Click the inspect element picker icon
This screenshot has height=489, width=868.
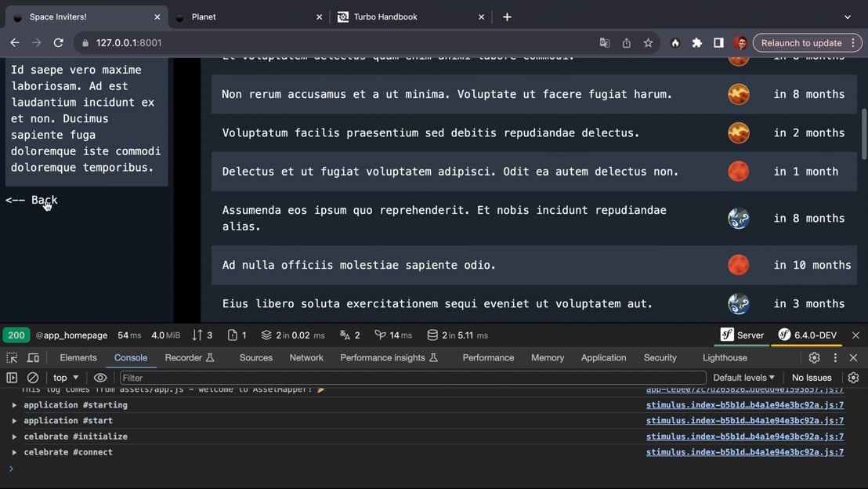[x=12, y=358]
